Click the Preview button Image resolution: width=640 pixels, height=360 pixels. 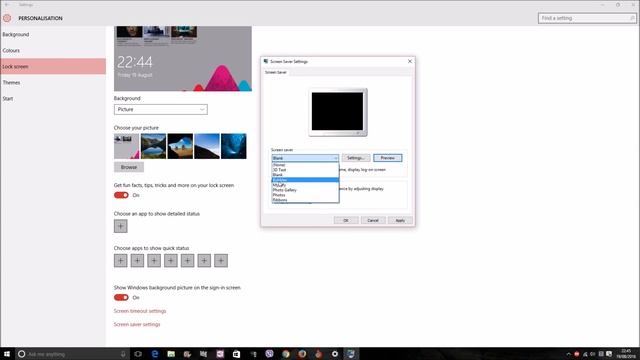388,158
